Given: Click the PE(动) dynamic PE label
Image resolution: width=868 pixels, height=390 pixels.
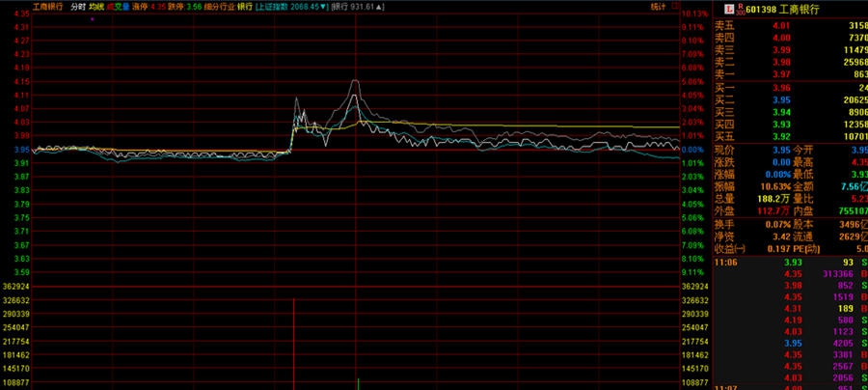Looking at the screenshot, I should coord(806,249).
